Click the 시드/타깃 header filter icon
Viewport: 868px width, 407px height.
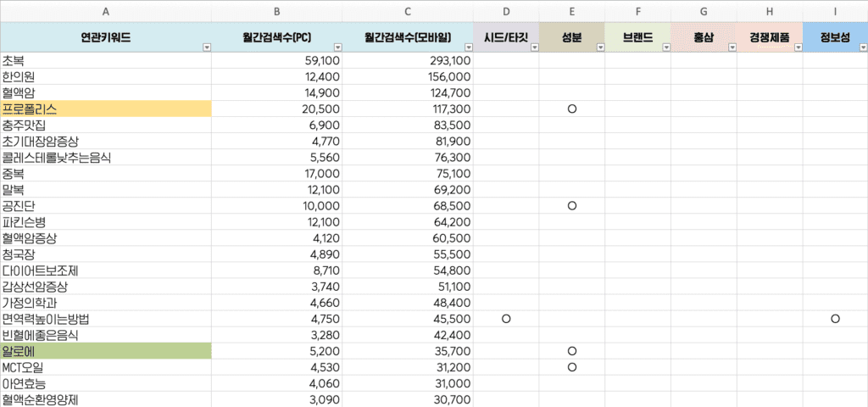532,47
